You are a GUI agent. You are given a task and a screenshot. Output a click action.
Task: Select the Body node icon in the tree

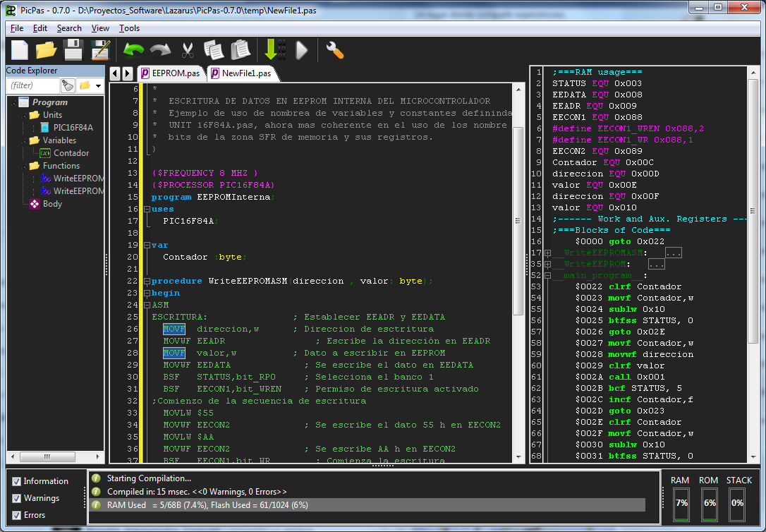click(34, 204)
